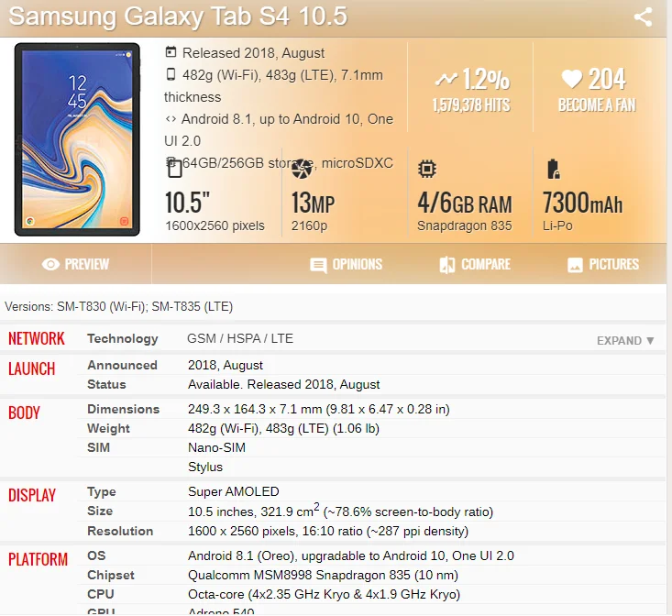Click the Technology label link
Screen dimensions: 672x616
[123, 339]
